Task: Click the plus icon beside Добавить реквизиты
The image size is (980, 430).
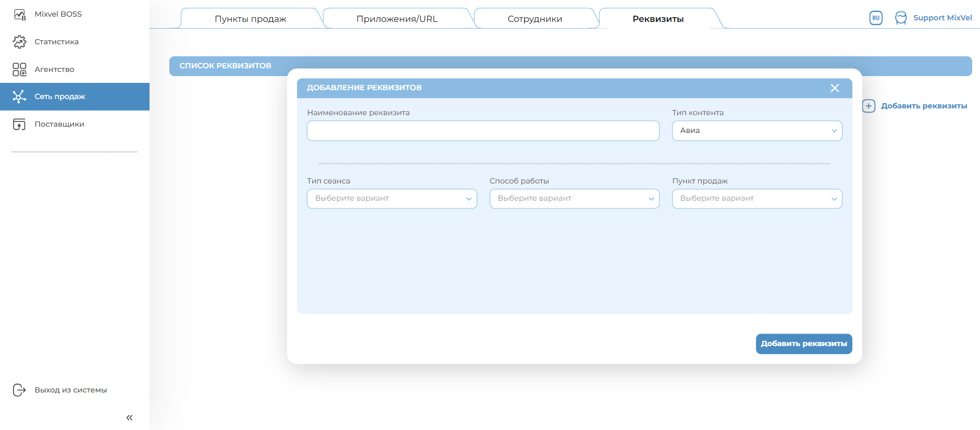Action: point(869,106)
